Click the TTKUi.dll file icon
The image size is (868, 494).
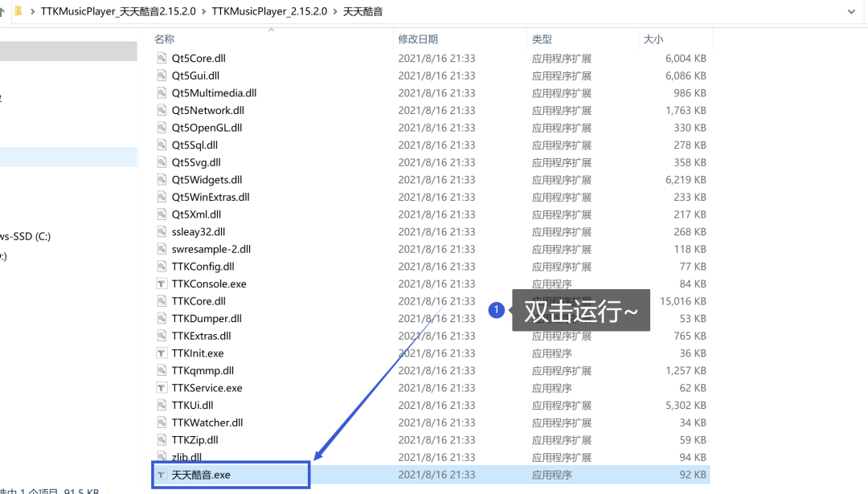tap(161, 405)
